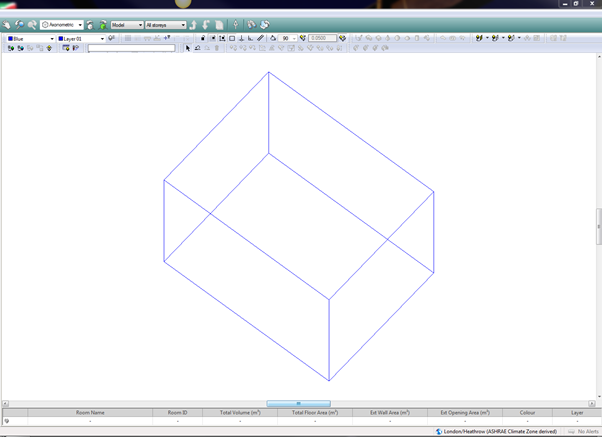Screen dimensions: 602x437
Task: Click the rectangle draw tool icon
Action: click(232, 38)
